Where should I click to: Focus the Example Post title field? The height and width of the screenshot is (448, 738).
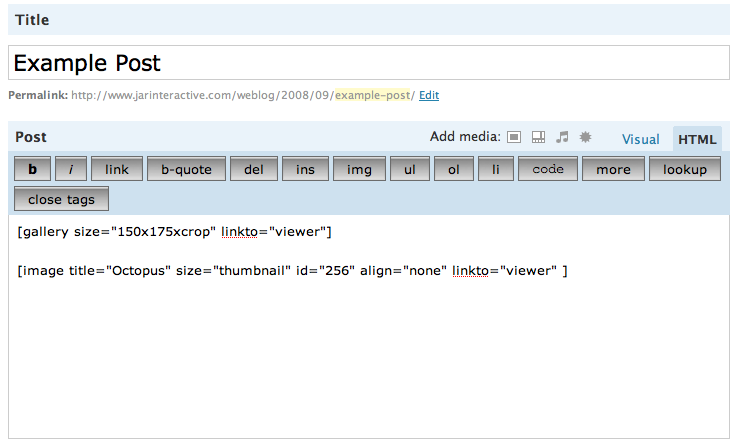click(369, 64)
